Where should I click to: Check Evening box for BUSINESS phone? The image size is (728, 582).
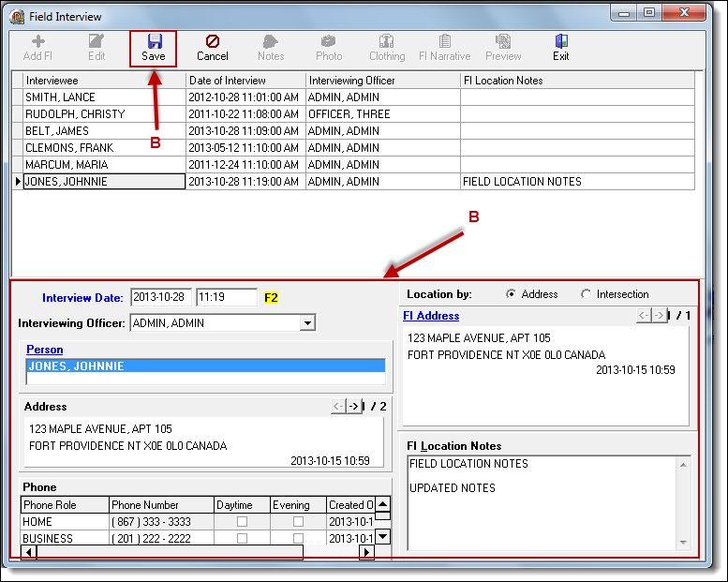click(299, 539)
